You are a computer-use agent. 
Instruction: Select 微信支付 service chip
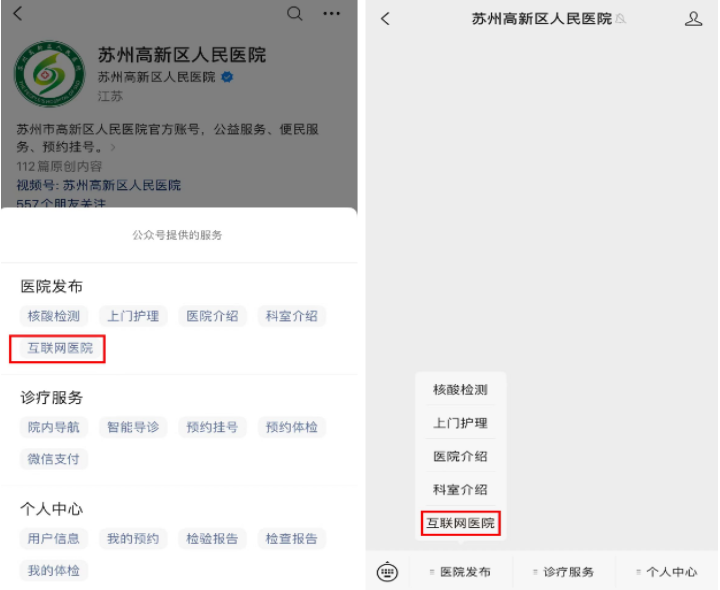(x=54, y=459)
